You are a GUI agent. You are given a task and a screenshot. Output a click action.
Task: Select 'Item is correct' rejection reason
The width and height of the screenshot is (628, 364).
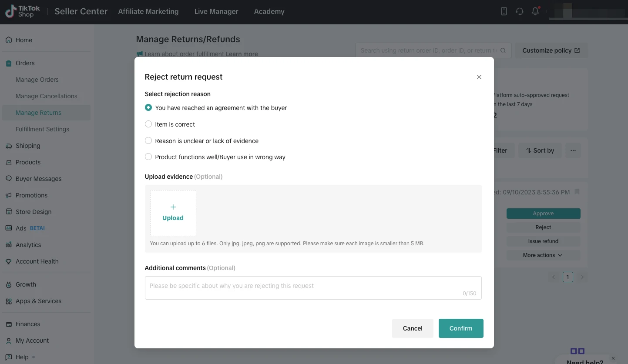(148, 124)
